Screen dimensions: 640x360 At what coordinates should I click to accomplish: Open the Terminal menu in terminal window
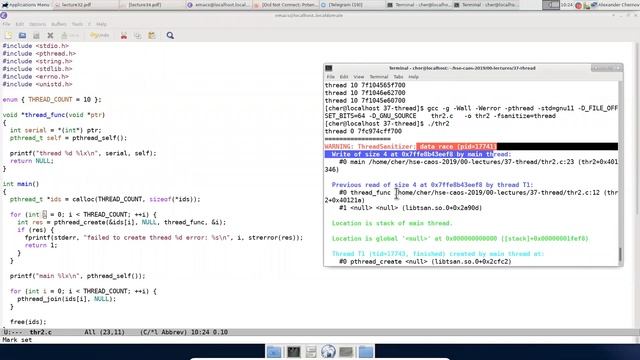point(379,77)
